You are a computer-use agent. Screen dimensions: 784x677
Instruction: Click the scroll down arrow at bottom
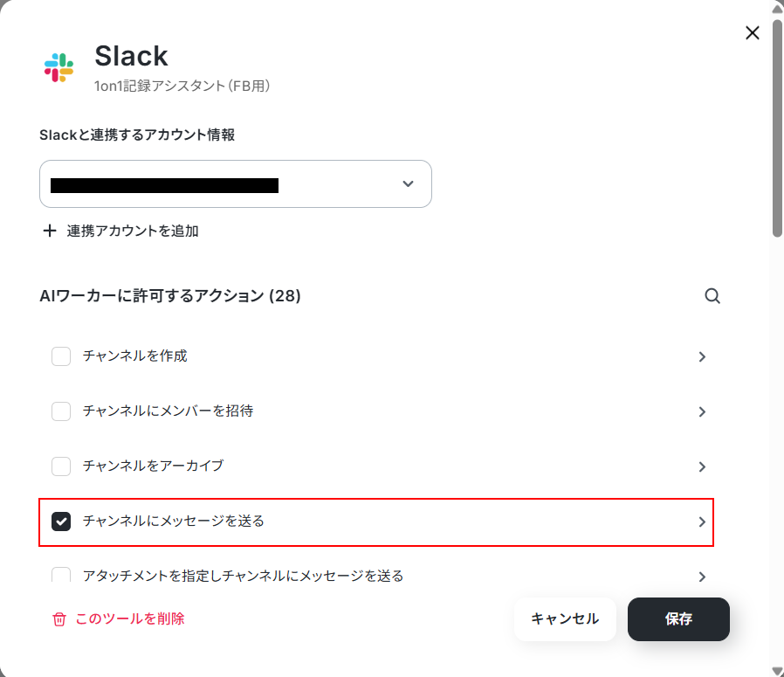pos(778,672)
